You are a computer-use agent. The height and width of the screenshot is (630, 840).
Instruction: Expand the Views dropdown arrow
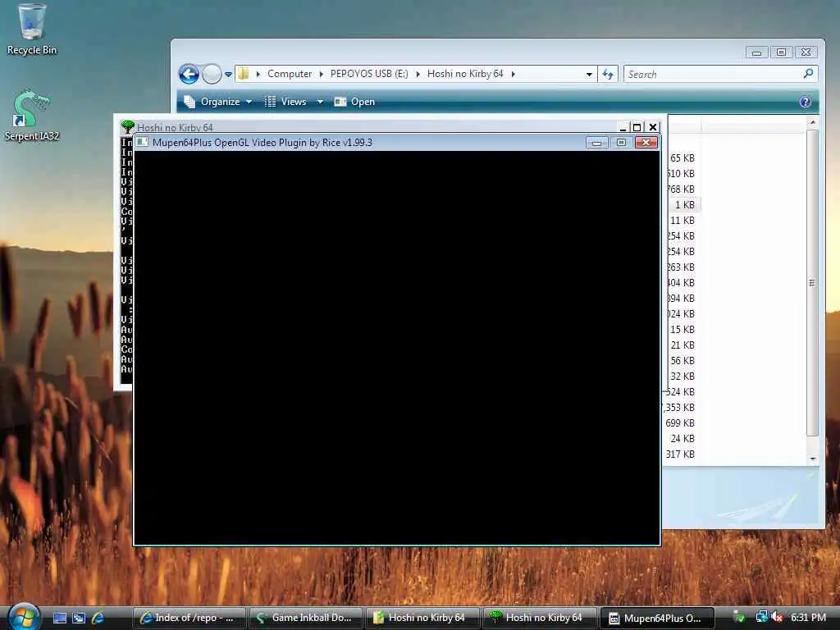(320, 101)
